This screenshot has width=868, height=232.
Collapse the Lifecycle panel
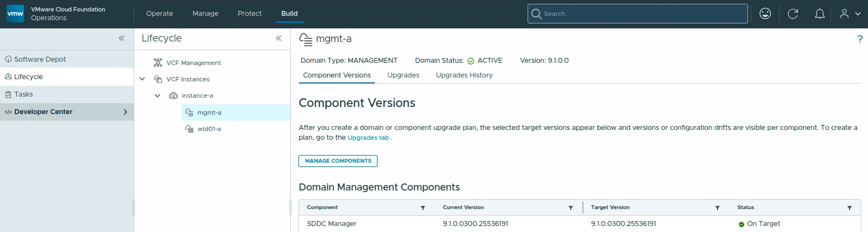coord(279,38)
